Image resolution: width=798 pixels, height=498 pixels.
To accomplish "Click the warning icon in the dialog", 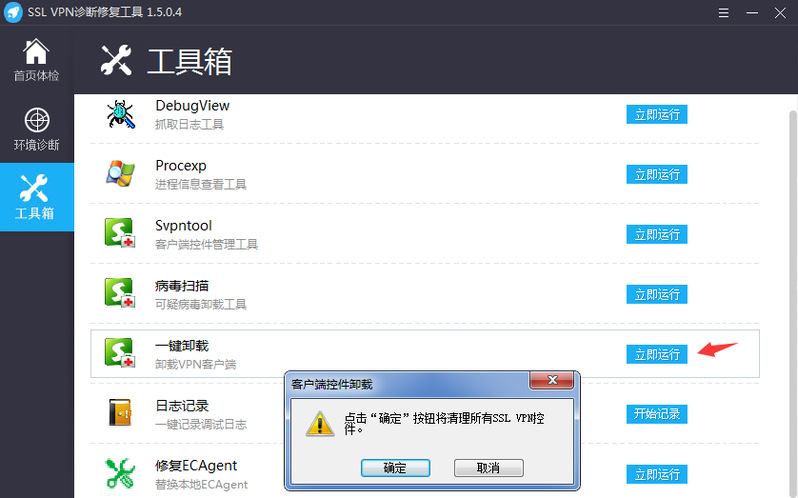I will [x=320, y=424].
